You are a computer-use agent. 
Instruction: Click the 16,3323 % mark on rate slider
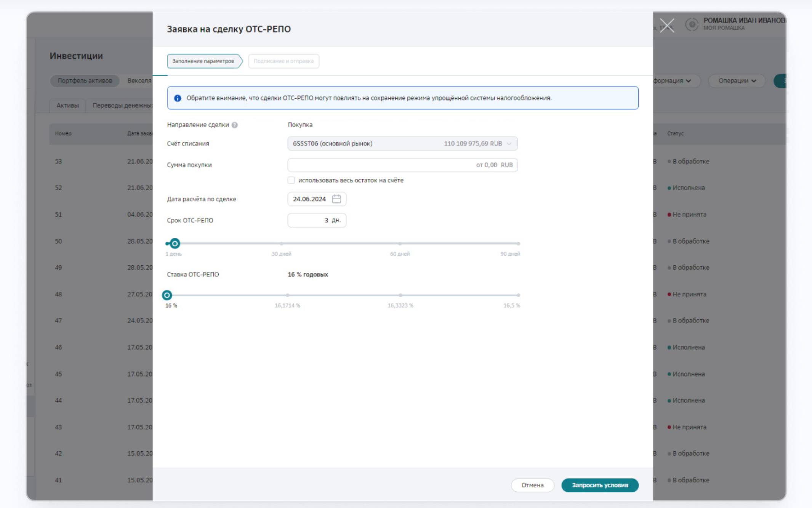400,295
